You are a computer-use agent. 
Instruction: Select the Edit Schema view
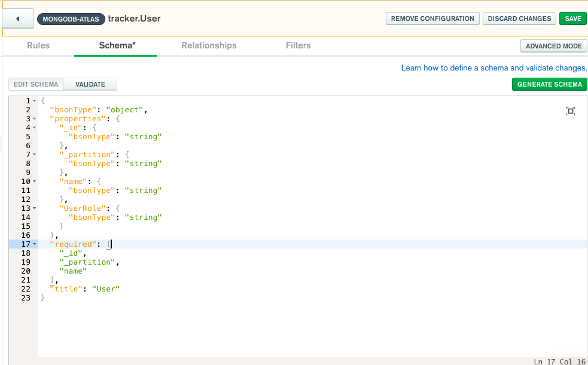coord(36,84)
